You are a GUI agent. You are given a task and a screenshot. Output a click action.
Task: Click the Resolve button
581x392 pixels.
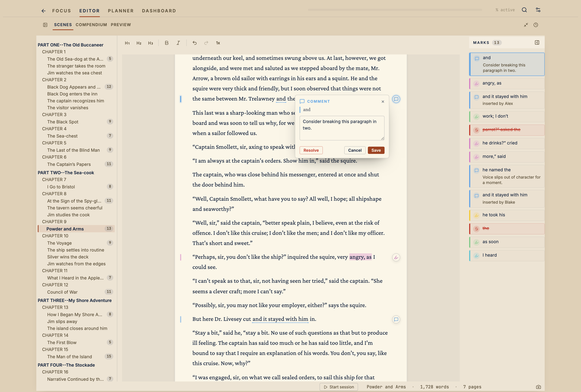coord(311,150)
